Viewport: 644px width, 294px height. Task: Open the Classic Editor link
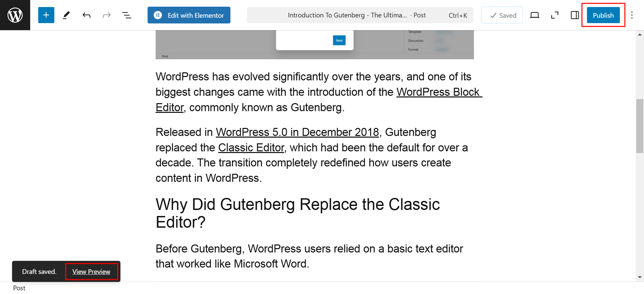click(x=251, y=147)
